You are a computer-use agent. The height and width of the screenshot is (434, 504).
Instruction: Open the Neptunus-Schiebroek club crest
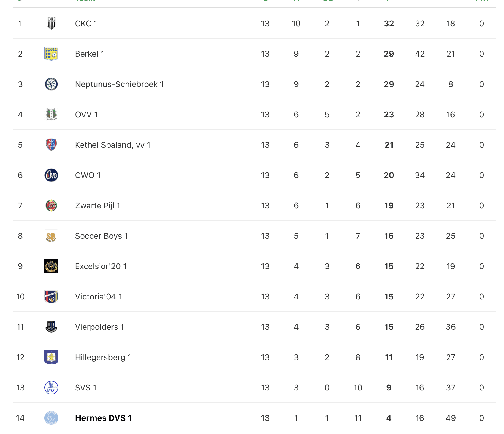pos(51,84)
